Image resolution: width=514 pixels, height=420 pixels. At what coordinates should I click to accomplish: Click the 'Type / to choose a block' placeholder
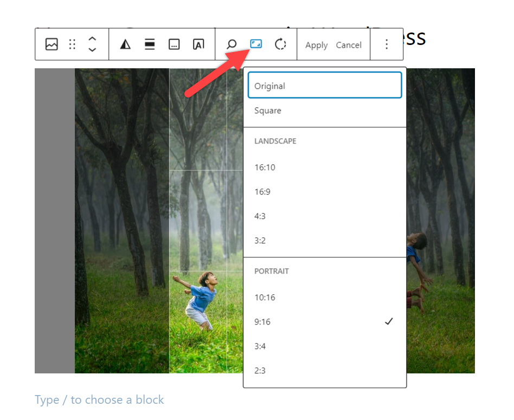(x=99, y=400)
